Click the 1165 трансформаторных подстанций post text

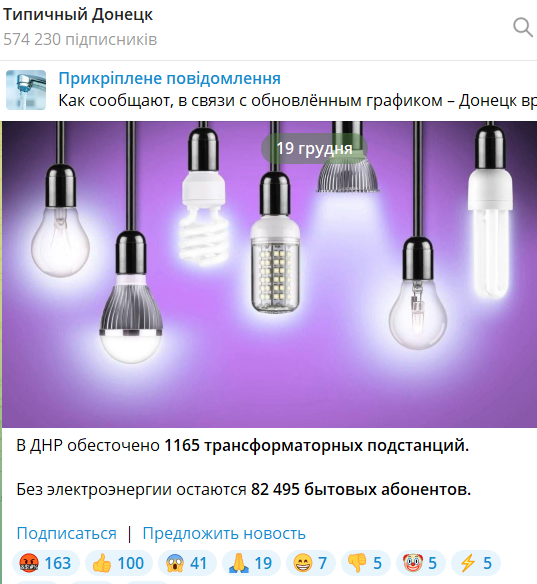point(317,445)
